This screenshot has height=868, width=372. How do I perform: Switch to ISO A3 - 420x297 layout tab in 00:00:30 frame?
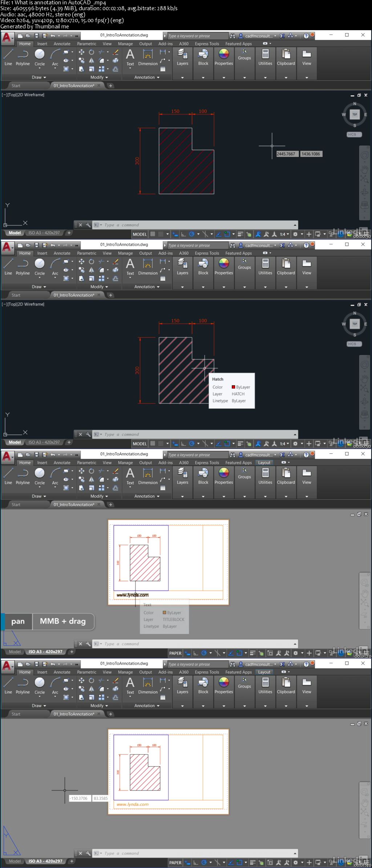(44, 233)
